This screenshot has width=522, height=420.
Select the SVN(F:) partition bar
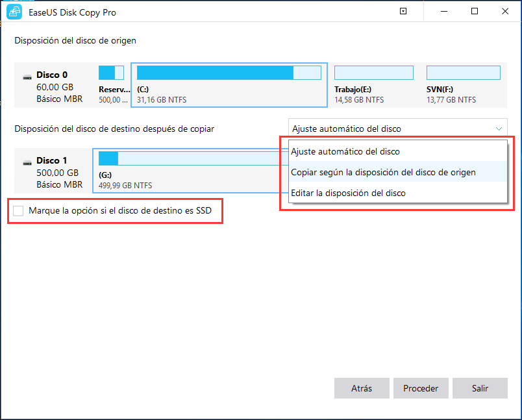(464, 73)
